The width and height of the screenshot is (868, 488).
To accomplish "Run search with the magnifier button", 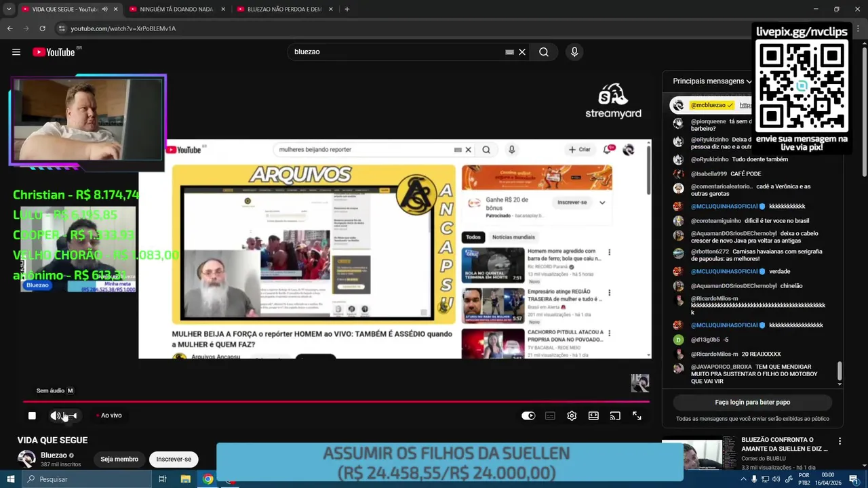I will tap(544, 52).
